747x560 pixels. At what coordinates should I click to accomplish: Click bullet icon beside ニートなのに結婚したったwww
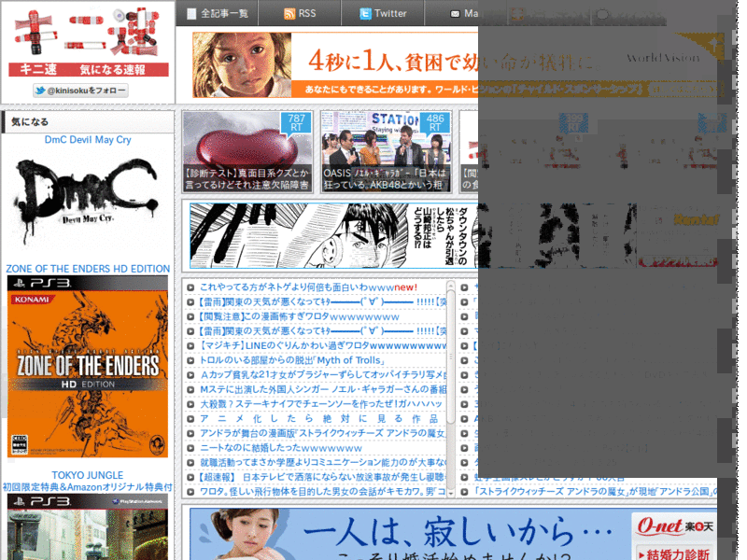click(x=190, y=448)
